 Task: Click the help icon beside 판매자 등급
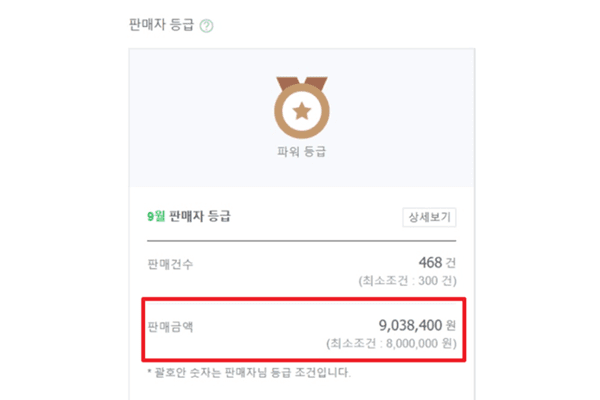click(207, 25)
